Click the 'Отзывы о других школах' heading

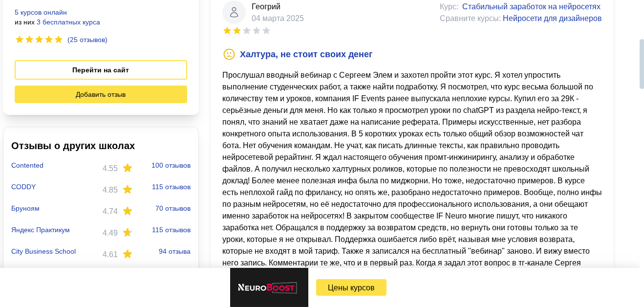click(73, 146)
